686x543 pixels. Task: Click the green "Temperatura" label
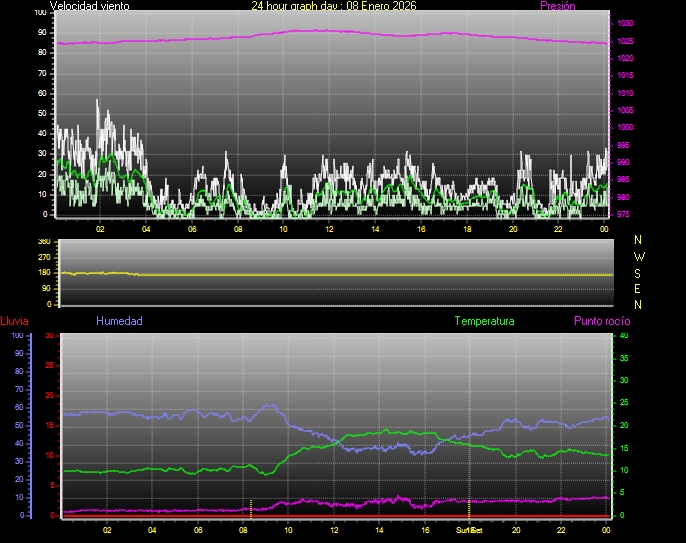[484, 321]
